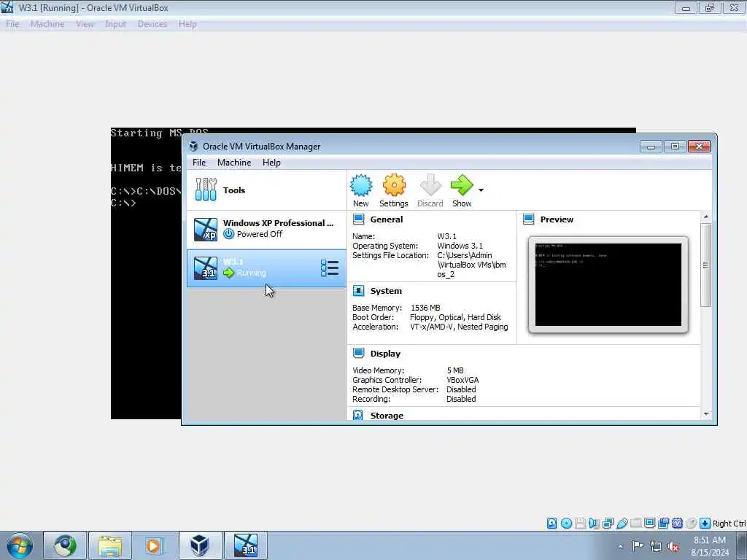Click the VM preview thumbnail screen
This screenshot has height=560, width=747.
(608, 285)
